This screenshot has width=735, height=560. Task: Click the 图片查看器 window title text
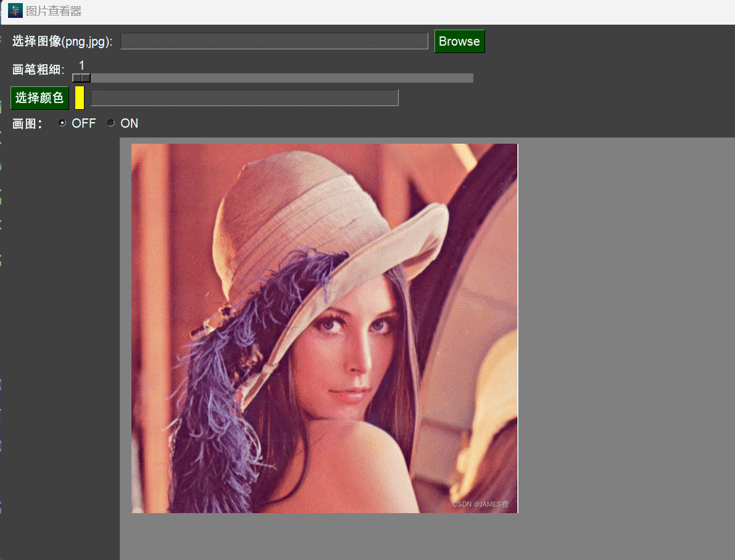pos(54,11)
